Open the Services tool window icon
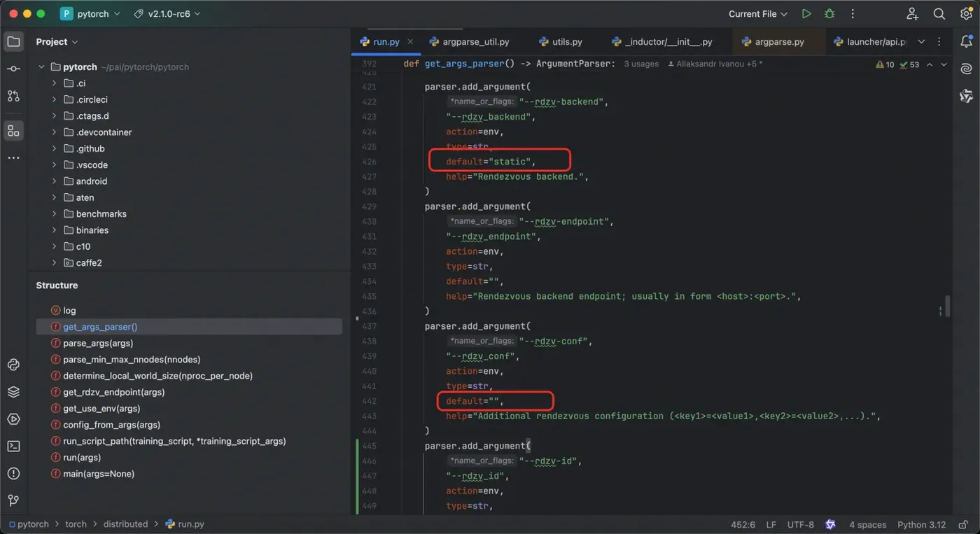 [x=13, y=419]
